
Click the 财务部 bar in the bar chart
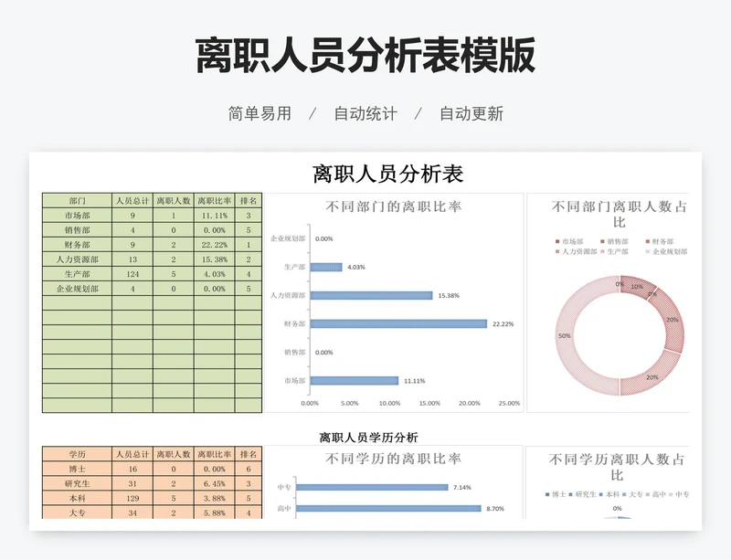pyautogui.click(x=398, y=323)
